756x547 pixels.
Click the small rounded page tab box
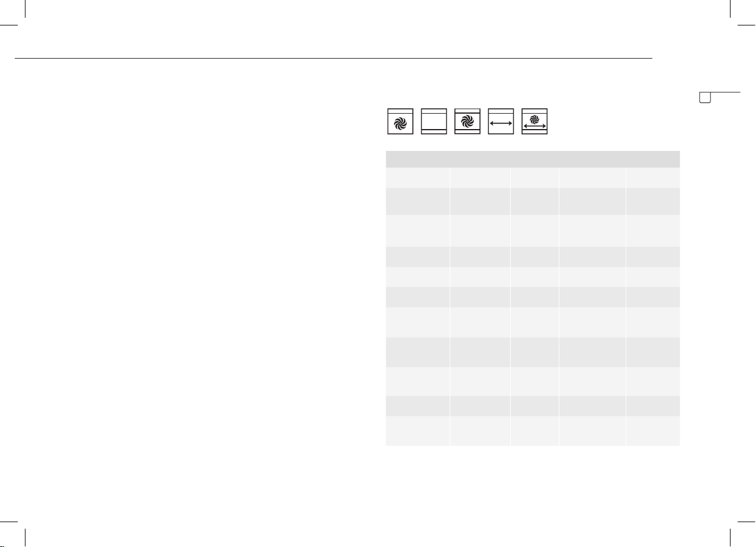click(x=705, y=98)
